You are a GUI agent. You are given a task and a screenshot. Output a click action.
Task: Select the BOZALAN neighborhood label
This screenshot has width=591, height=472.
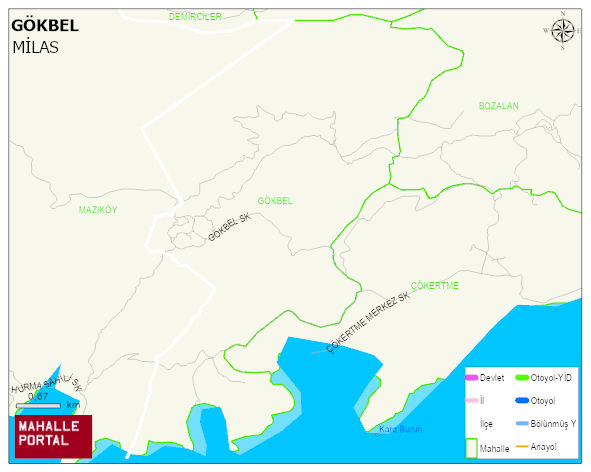[x=498, y=106]
